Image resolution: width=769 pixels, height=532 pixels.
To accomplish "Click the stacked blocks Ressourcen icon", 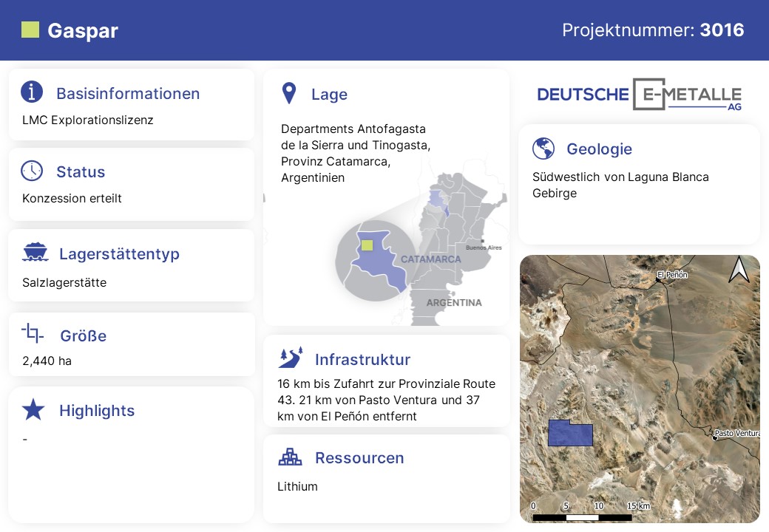I will coord(290,457).
